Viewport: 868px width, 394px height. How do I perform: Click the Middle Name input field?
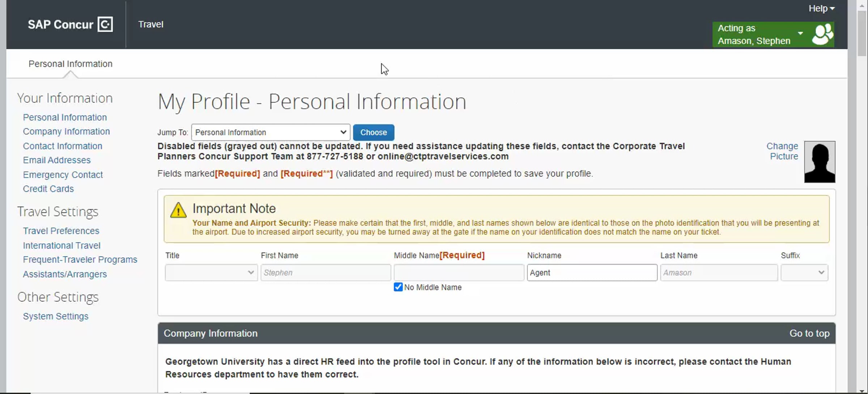click(459, 272)
